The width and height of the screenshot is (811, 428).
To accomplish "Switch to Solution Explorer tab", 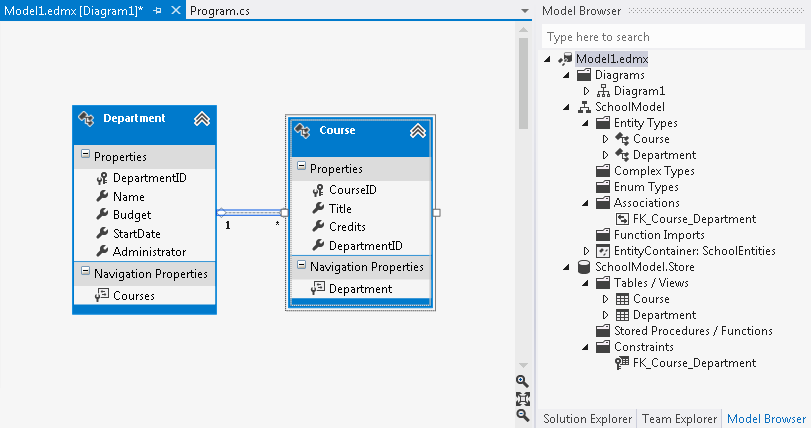I will click(x=588, y=419).
